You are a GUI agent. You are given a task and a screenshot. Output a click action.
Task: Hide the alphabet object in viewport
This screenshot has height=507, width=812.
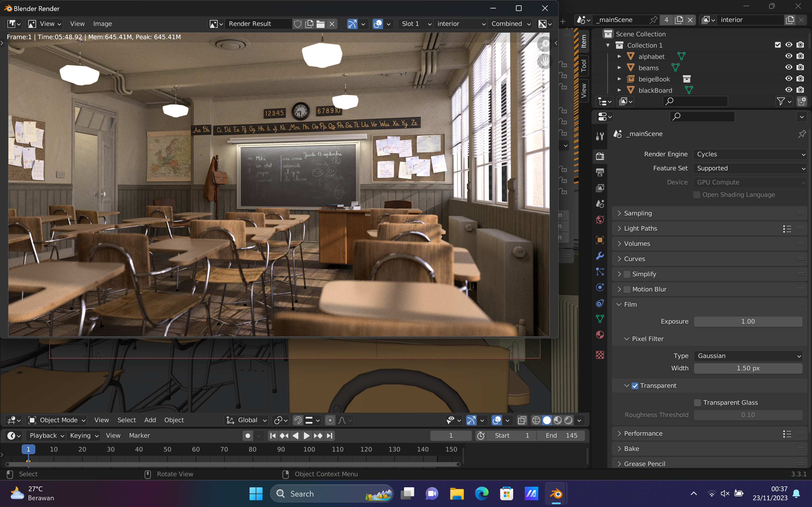pos(789,56)
